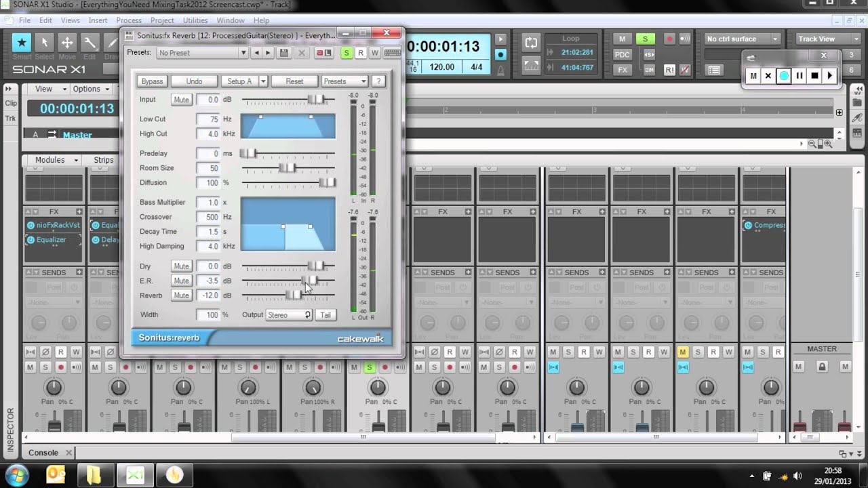This screenshot has height=488, width=868.
Task: Mute the Reverb signal
Action: pos(181,296)
